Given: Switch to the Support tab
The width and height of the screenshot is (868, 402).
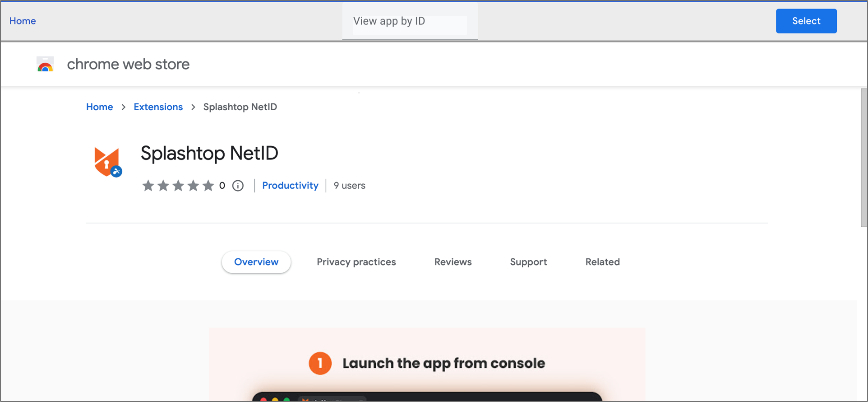Looking at the screenshot, I should pyautogui.click(x=528, y=262).
